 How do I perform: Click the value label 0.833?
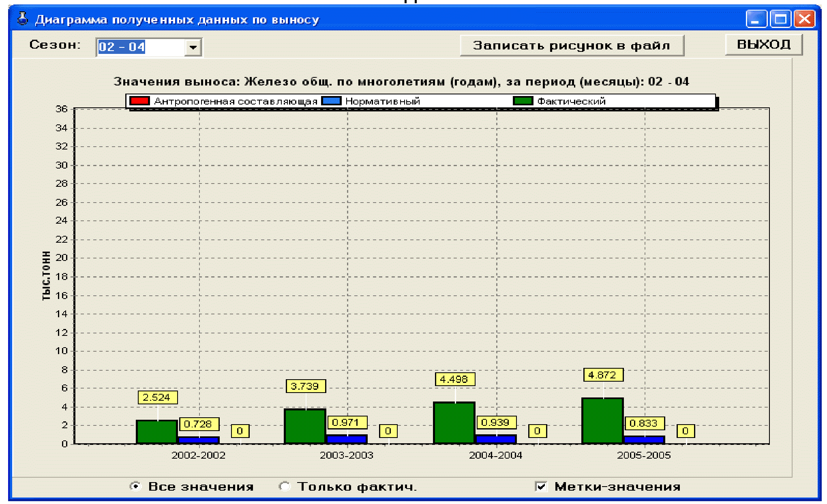coord(644,423)
